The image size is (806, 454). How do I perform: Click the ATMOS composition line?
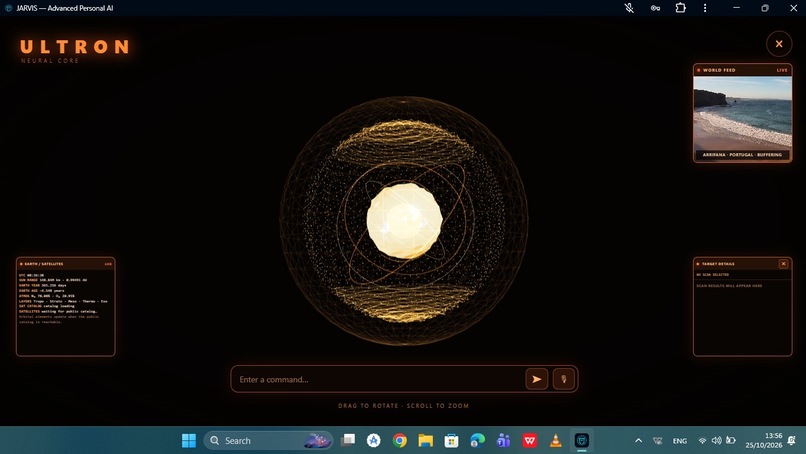pos(47,296)
